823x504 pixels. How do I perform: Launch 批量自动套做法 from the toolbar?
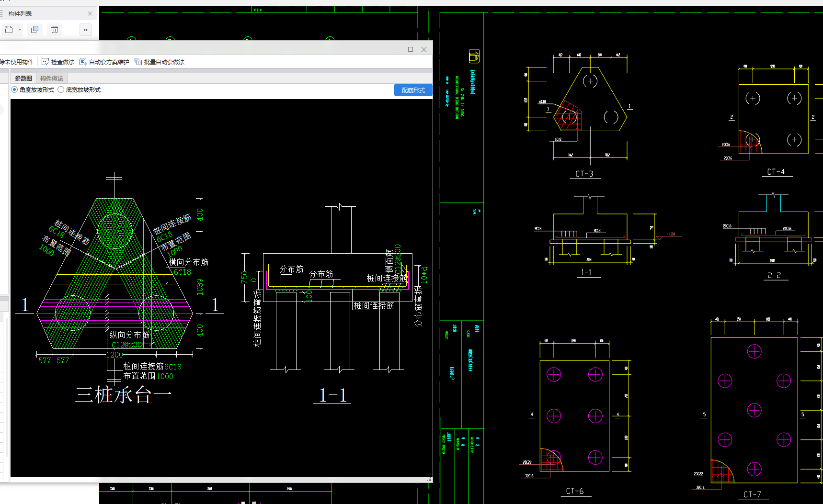point(160,62)
